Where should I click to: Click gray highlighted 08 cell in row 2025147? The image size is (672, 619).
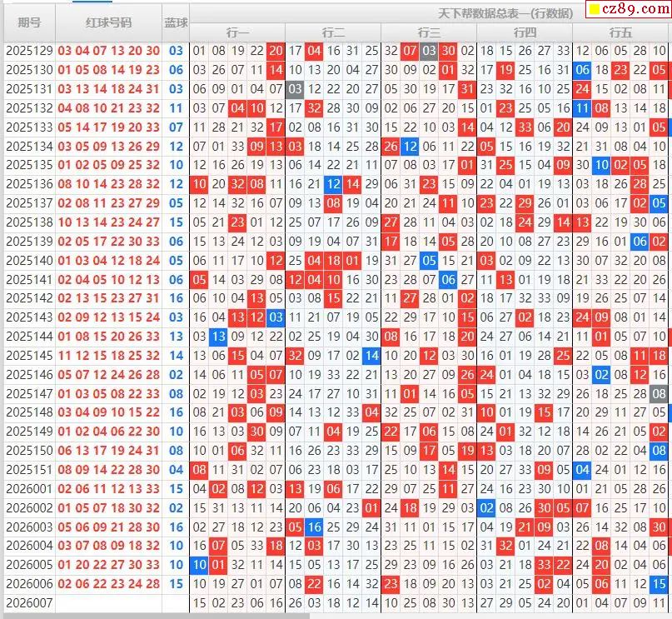(x=660, y=393)
